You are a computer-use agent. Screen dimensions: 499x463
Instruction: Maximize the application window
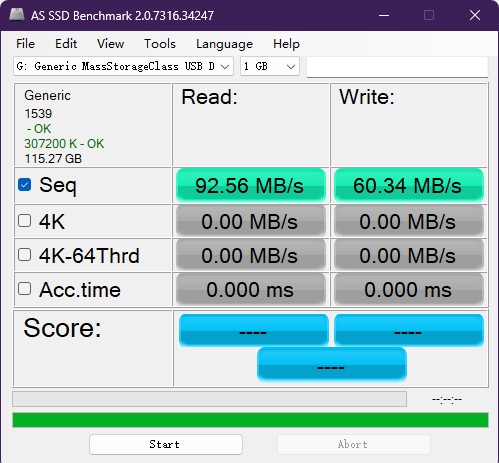pos(429,15)
